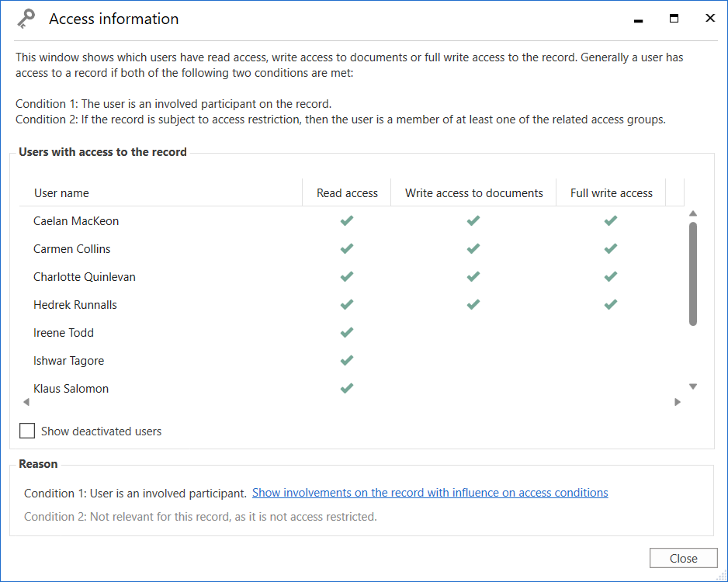Select user Ireene Todd
Image resolution: width=728 pixels, height=582 pixels.
tap(64, 332)
